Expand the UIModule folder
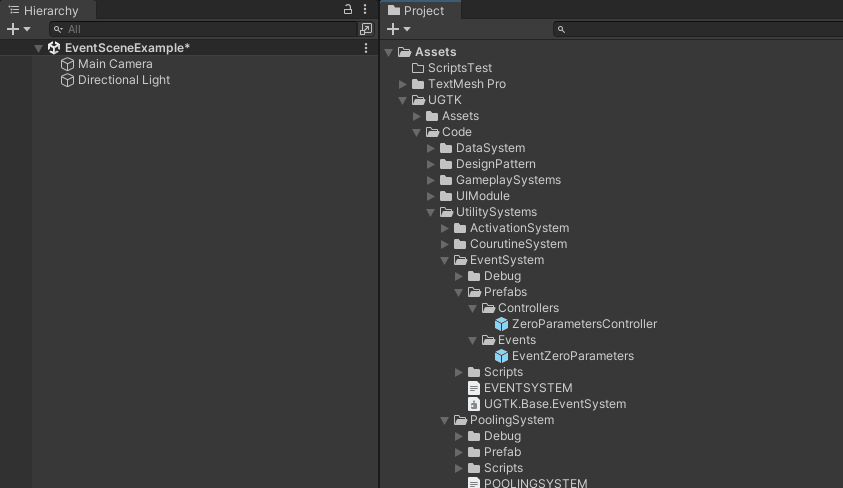Image resolution: width=843 pixels, height=488 pixels. coord(431,196)
